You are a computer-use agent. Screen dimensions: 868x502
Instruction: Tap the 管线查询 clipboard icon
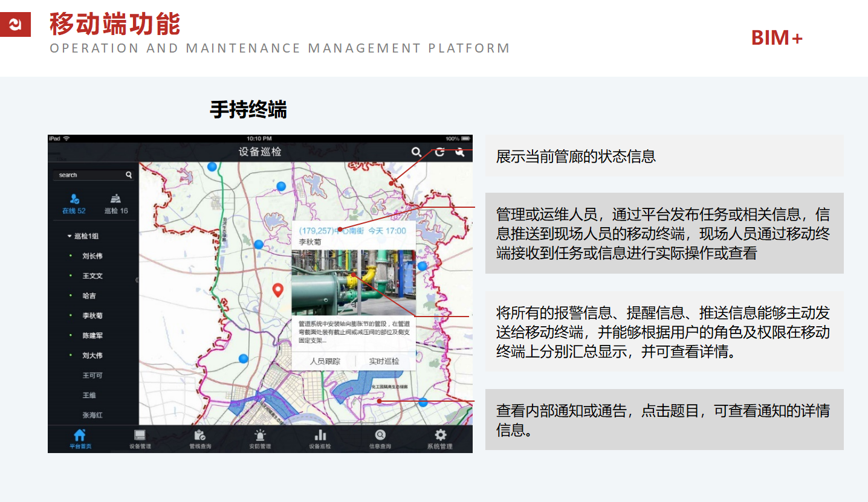pos(199,438)
